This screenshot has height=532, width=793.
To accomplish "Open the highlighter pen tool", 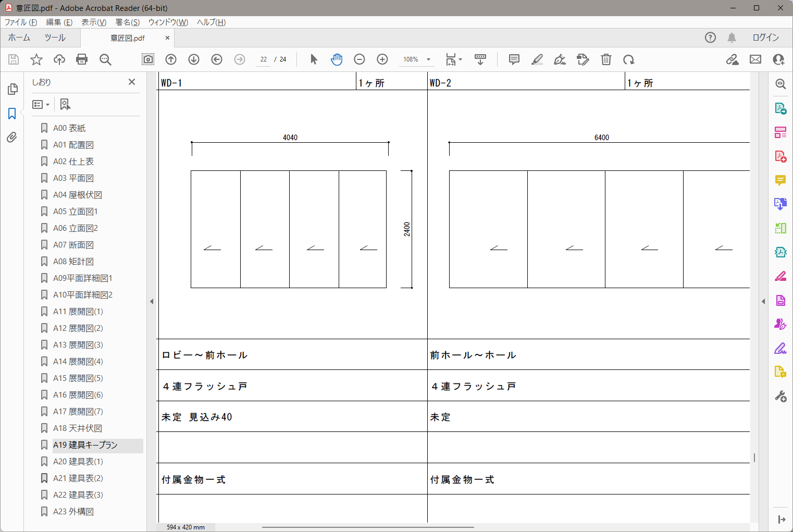I will (x=537, y=59).
